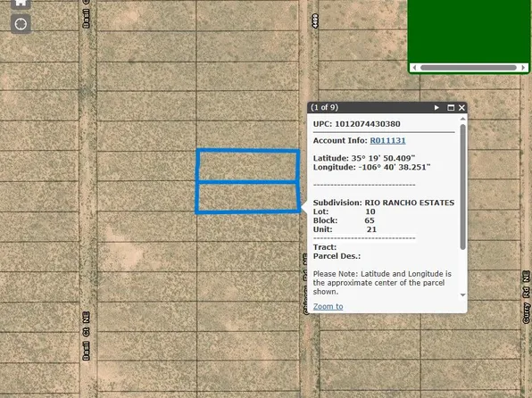The height and width of the screenshot is (398, 532).
Task: Open account info link R011131
Action: pyautogui.click(x=387, y=140)
